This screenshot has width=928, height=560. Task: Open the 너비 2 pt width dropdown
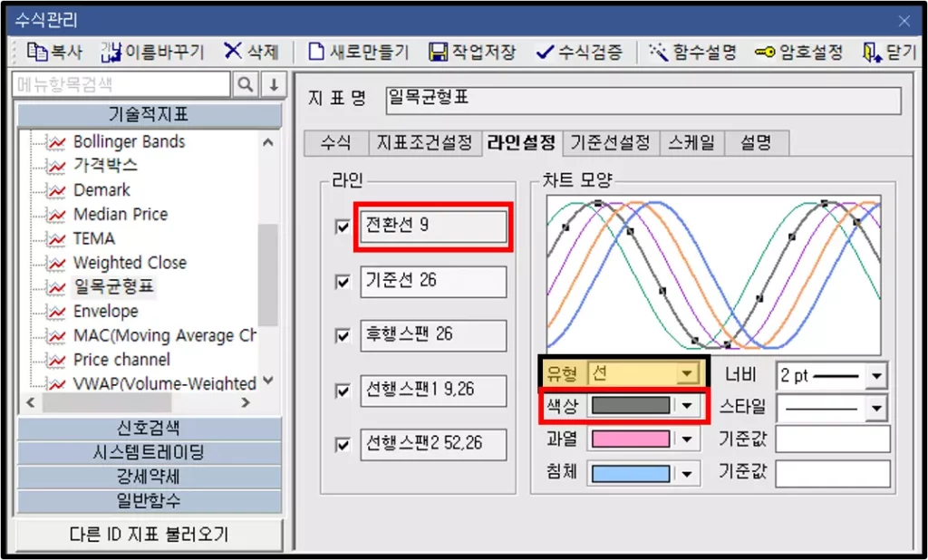tap(876, 376)
